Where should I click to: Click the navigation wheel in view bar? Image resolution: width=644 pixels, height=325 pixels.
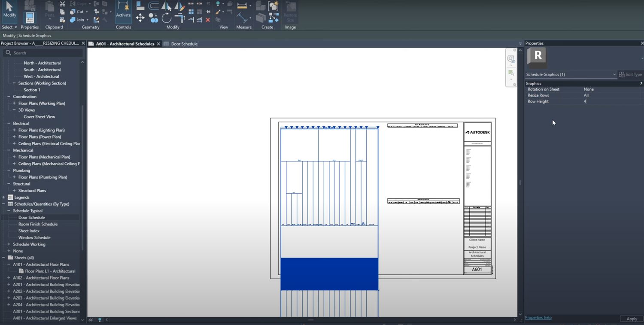511,59
